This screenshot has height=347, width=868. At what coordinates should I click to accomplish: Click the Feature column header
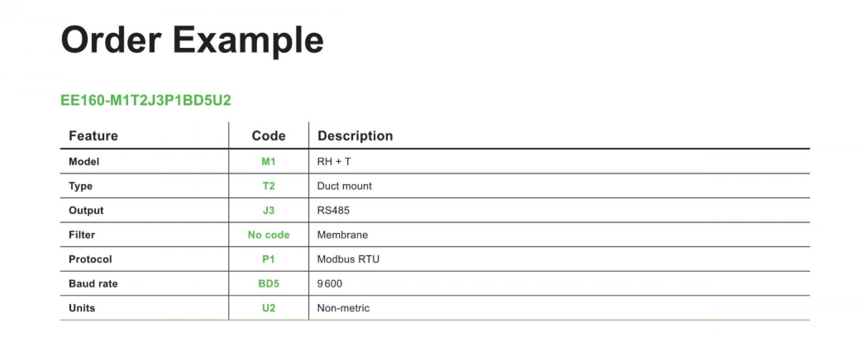point(93,135)
